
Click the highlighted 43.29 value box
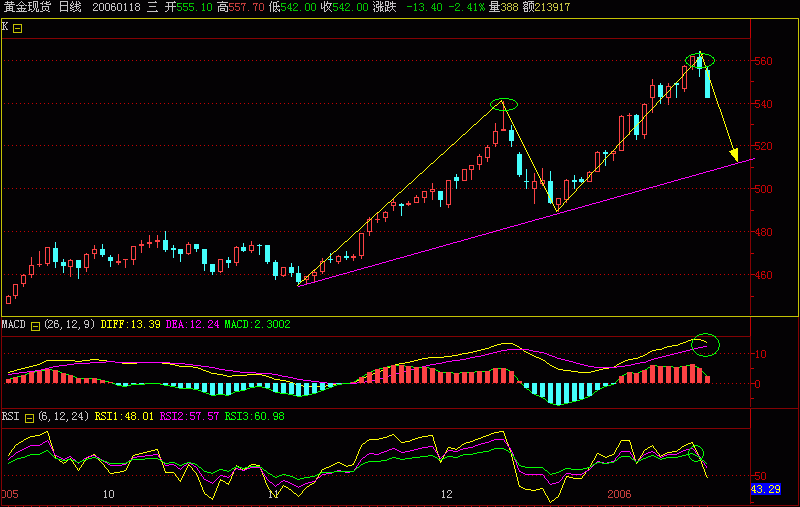766,489
